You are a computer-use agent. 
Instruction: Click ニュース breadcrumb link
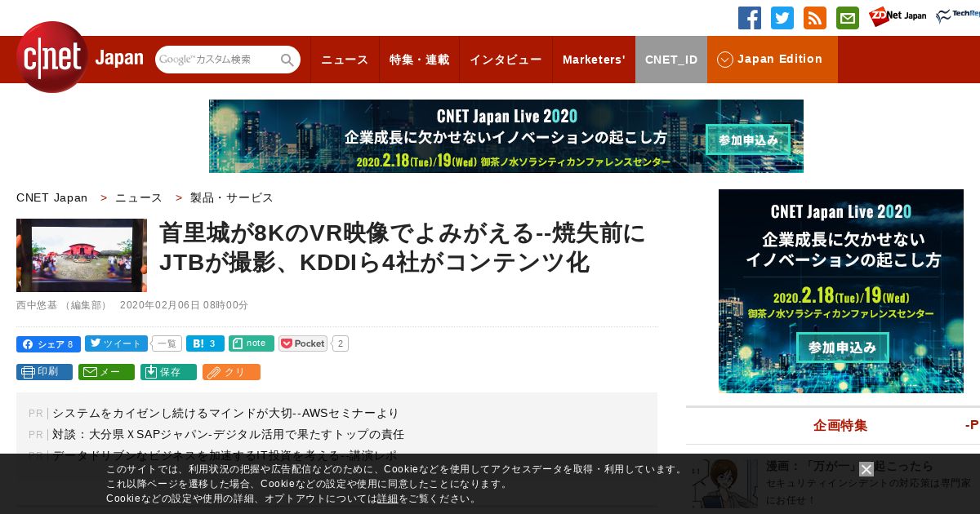tap(139, 197)
